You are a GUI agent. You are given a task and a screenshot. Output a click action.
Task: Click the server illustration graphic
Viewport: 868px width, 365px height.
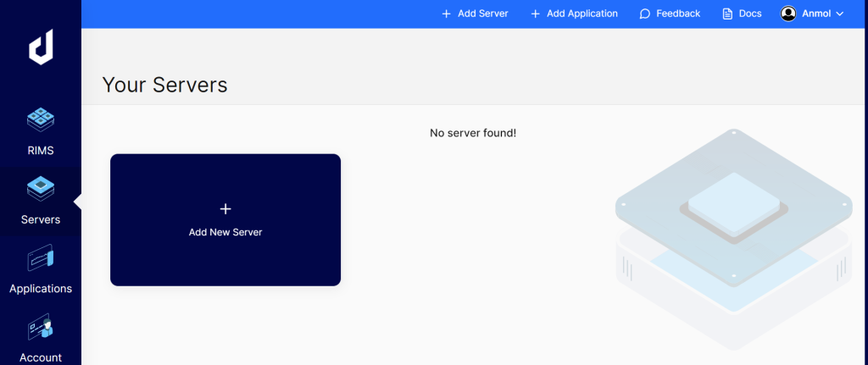(x=733, y=237)
